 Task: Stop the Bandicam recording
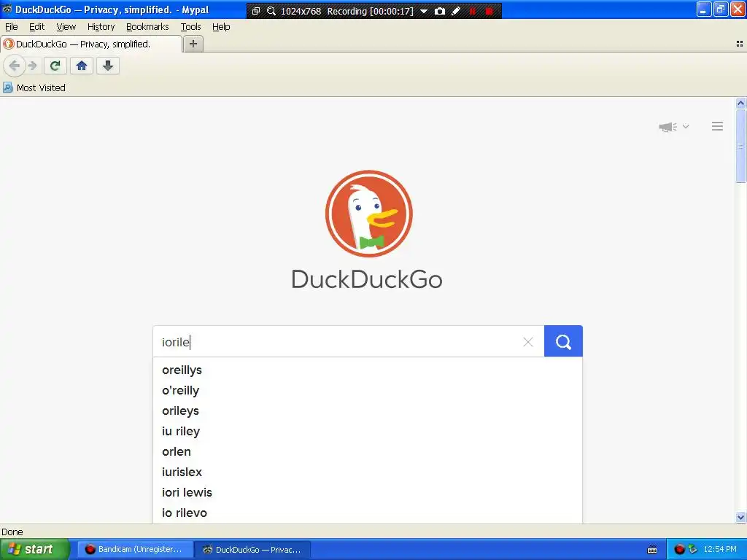[x=489, y=11]
